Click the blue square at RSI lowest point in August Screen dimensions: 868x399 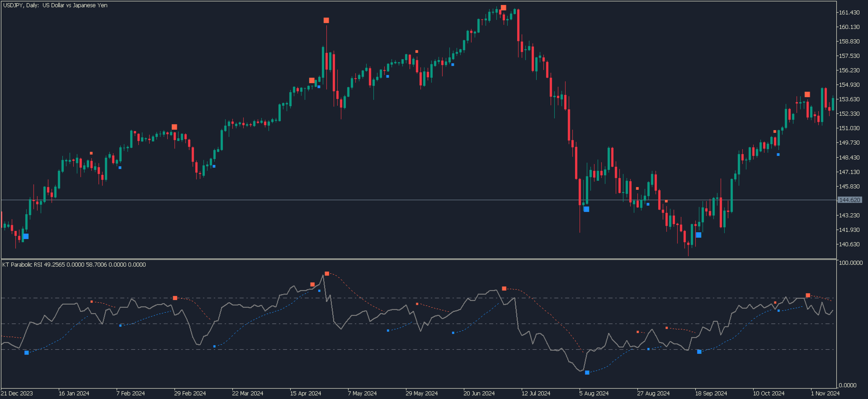click(587, 373)
